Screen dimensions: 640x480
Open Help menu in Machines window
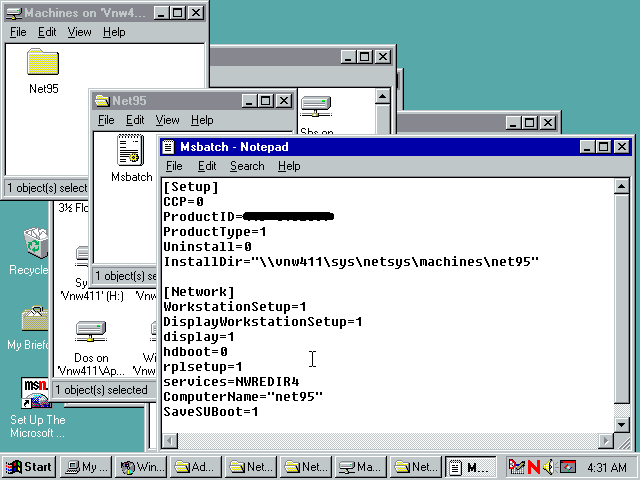tap(114, 32)
